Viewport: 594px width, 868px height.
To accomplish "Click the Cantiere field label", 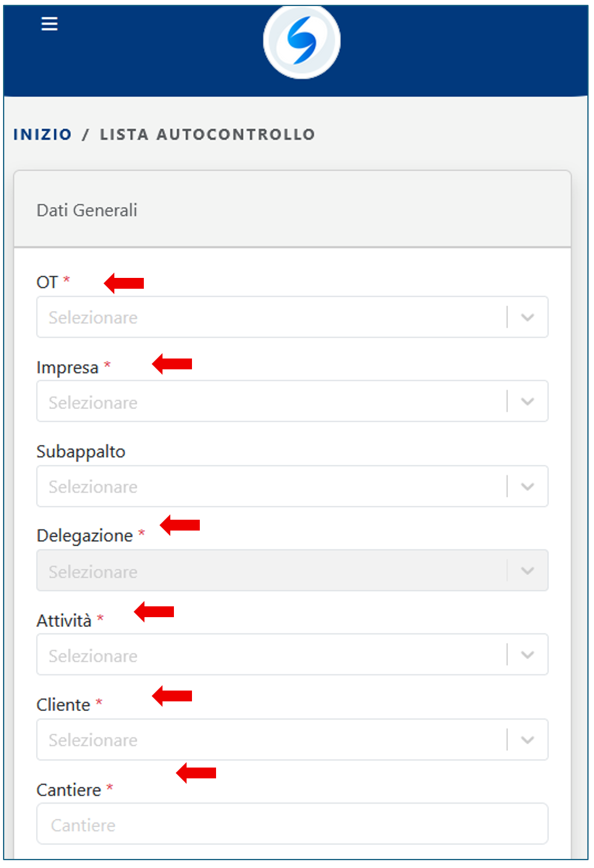I will point(69,790).
